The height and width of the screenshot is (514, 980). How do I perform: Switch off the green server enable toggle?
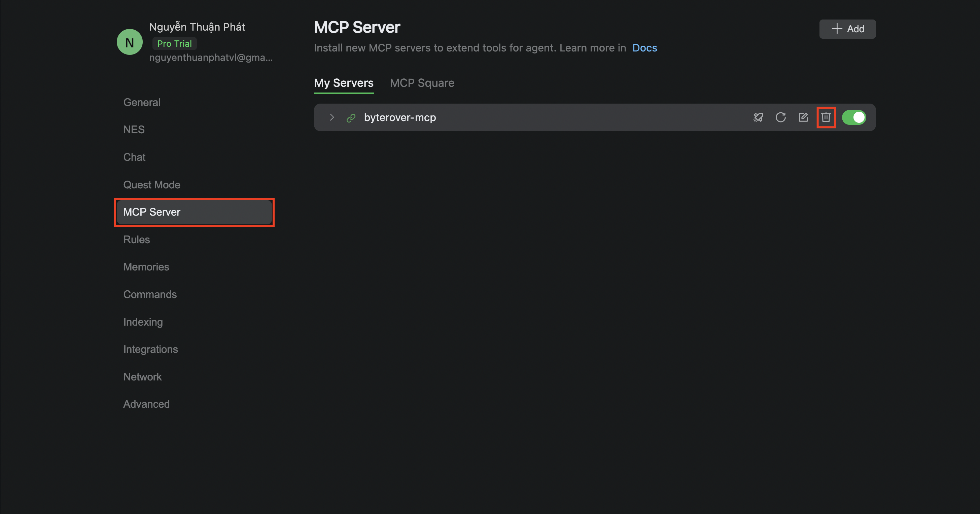pos(854,117)
